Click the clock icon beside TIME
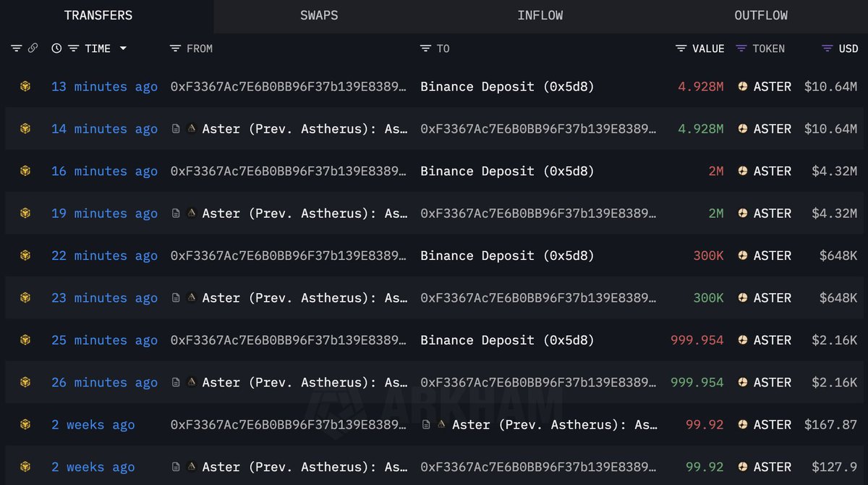The width and height of the screenshot is (868, 485). coord(56,48)
